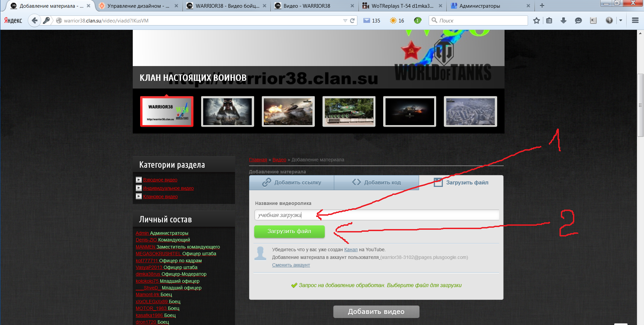644x325 pixels.
Task: Expand the dropdown arrow next to globe icon
Action: click(x=621, y=20)
